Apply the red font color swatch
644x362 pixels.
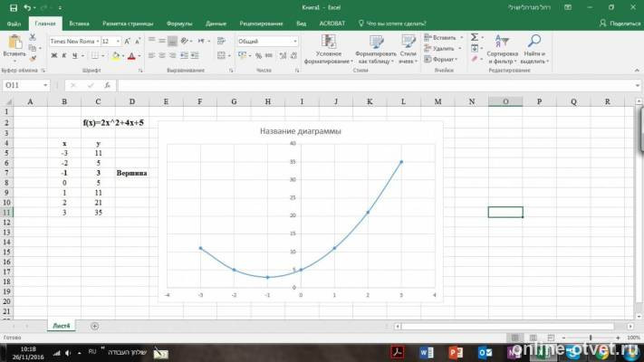[131, 56]
